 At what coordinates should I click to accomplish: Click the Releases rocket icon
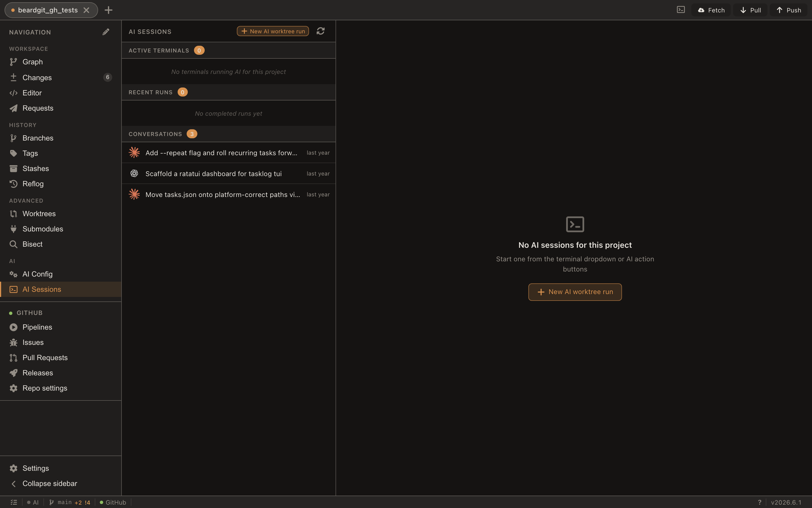[x=14, y=373]
